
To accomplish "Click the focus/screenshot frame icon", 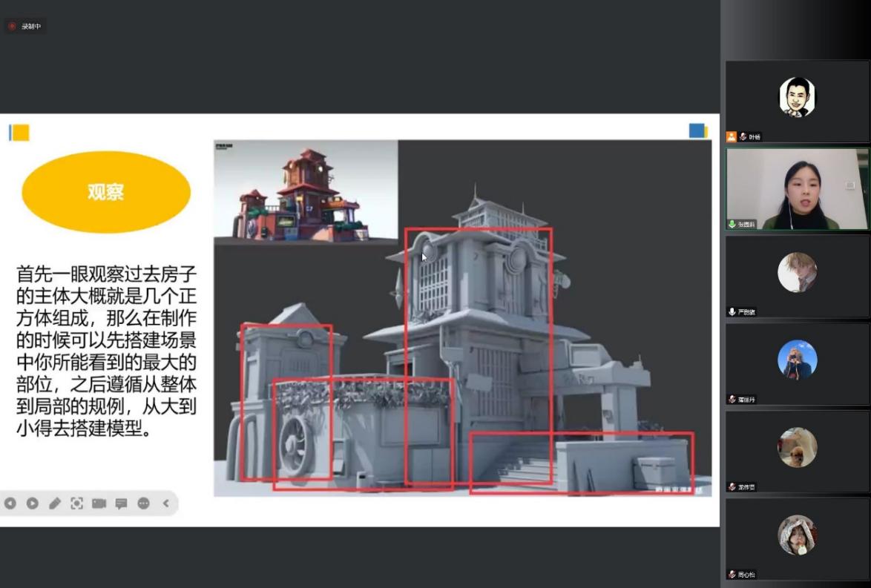I will click(76, 503).
